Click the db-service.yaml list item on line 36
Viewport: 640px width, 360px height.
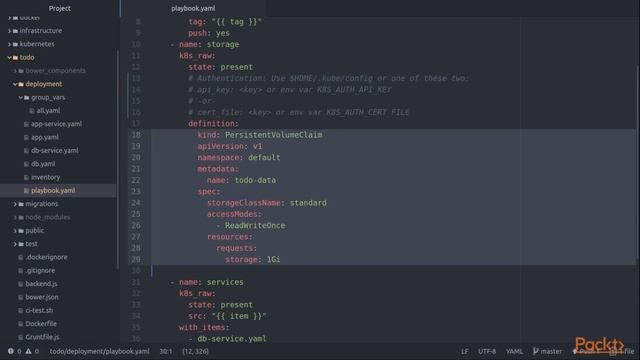232,338
